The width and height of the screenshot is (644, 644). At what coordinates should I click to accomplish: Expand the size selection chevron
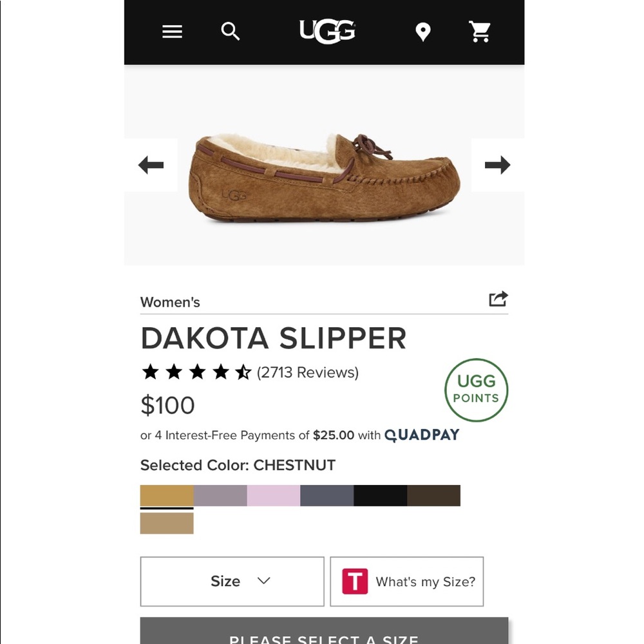click(263, 581)
